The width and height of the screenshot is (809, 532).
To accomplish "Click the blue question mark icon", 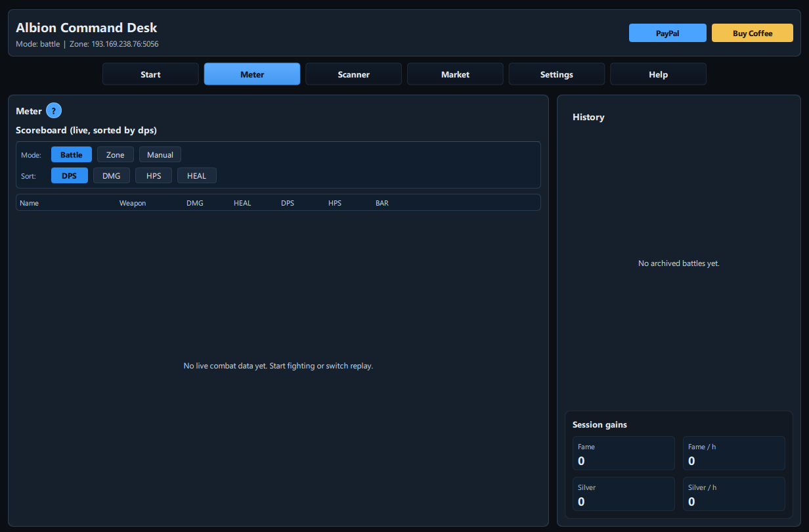I will (53, 110).
